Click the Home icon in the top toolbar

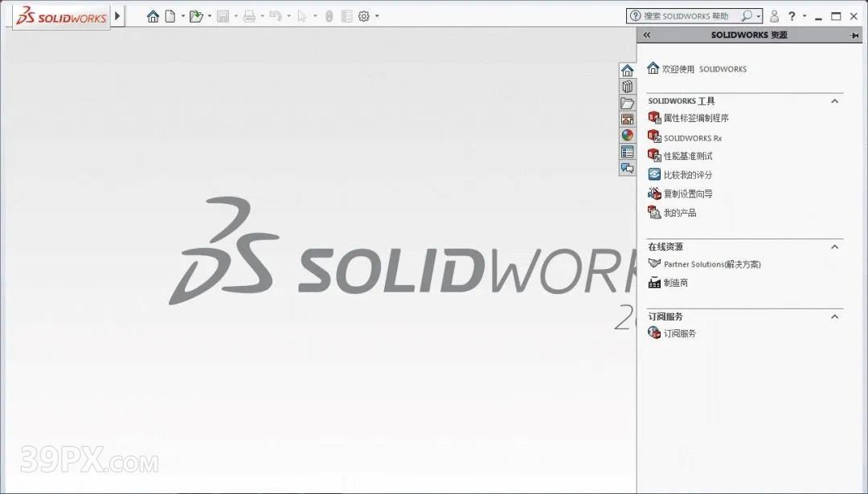[153, 16]
